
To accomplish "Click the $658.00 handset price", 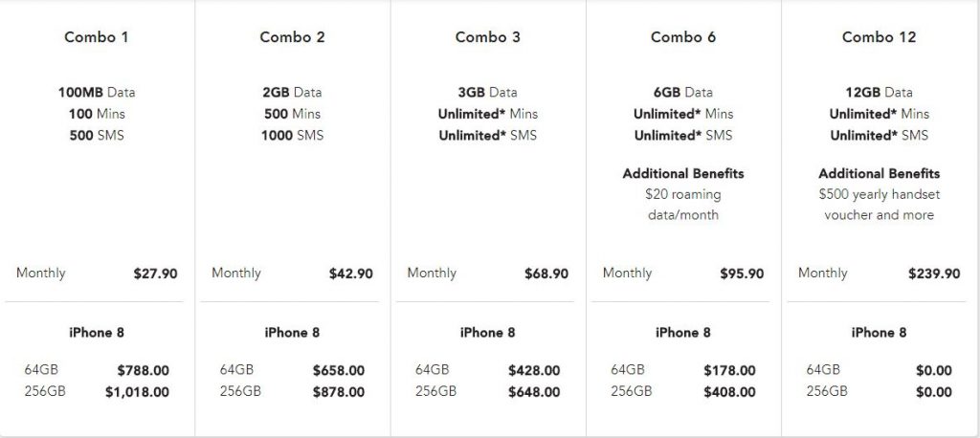I will (x=338, y=370).
